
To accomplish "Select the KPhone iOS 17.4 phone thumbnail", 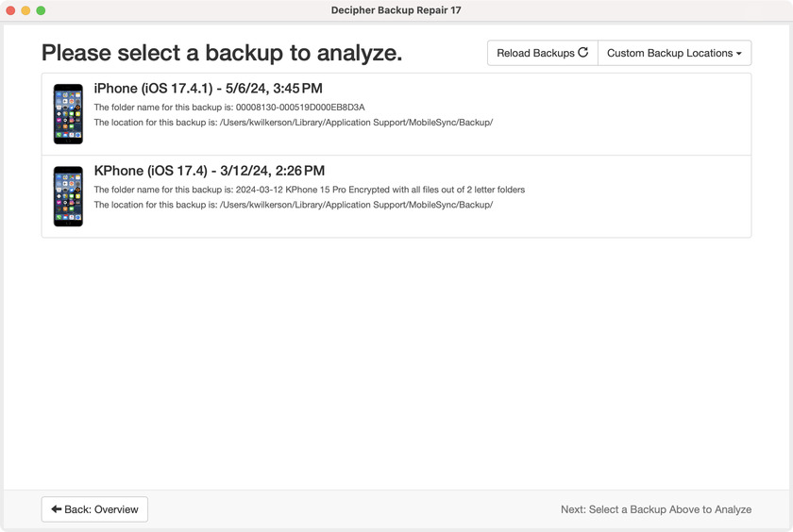I will click(x=68, y=196).
